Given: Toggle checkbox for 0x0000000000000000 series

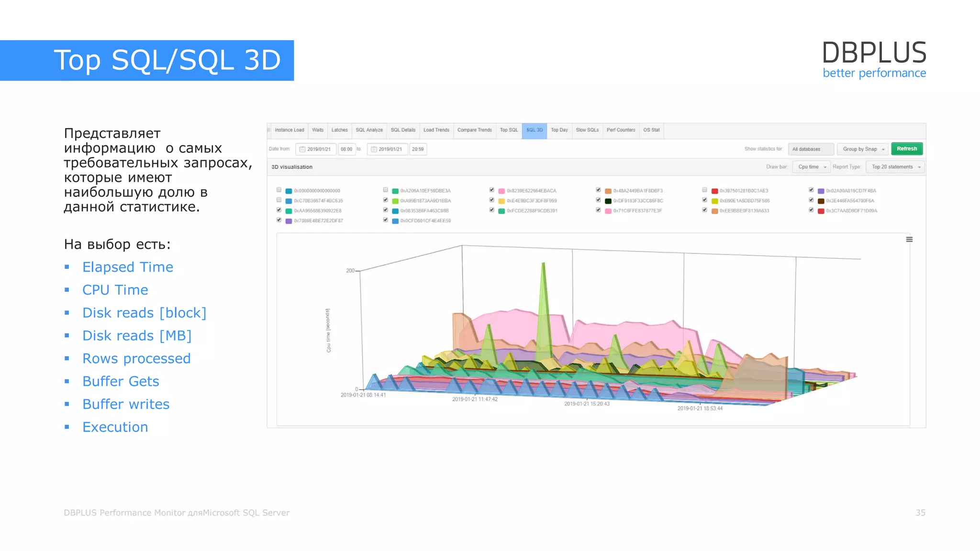Looking at the screenshot, I should pos(279,190).
